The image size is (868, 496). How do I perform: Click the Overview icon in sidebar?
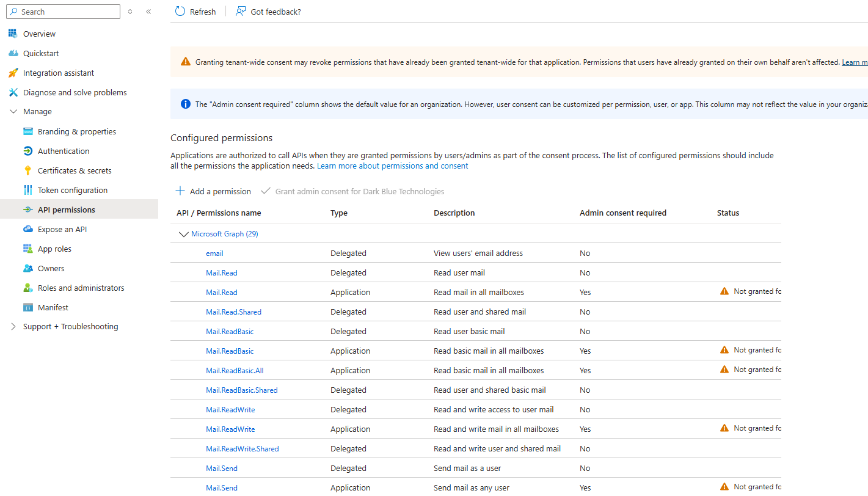13,34
